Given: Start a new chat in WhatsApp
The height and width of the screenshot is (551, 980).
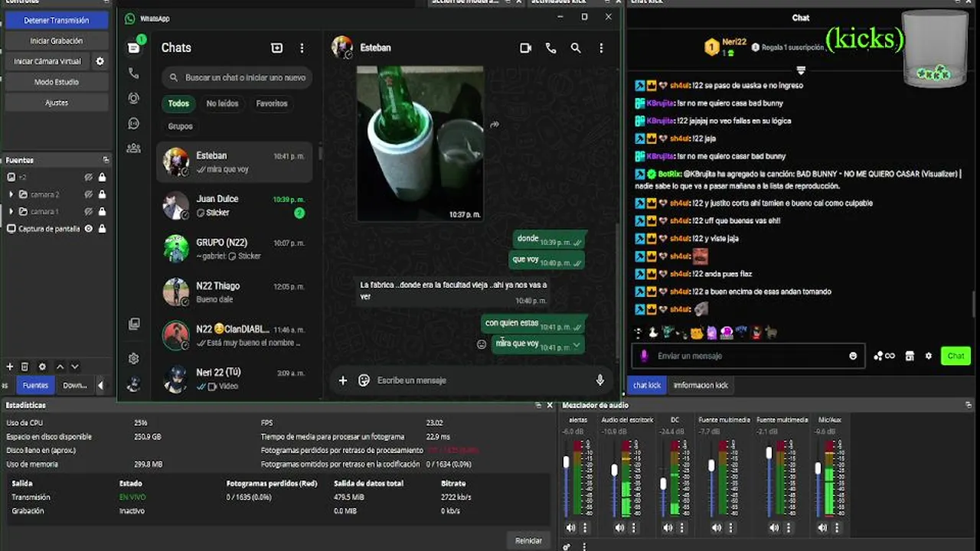Looking at the screenshot, I should 277,47.
